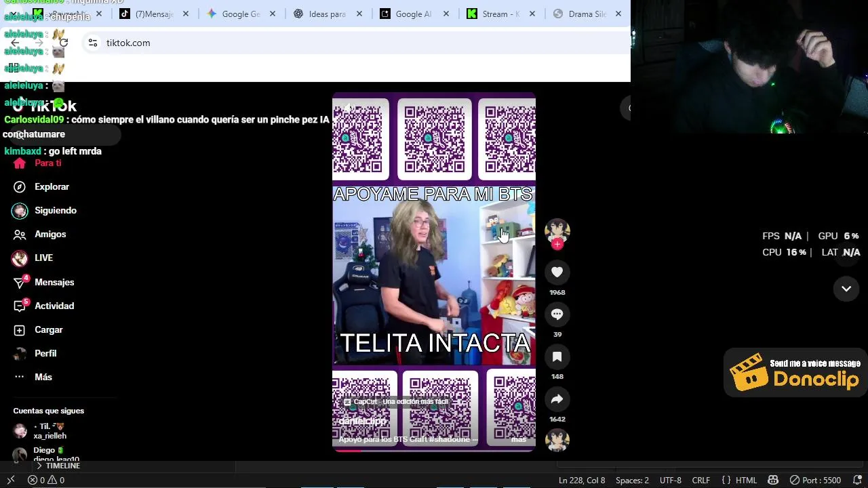Go to the LIVE section

[33, 258]
